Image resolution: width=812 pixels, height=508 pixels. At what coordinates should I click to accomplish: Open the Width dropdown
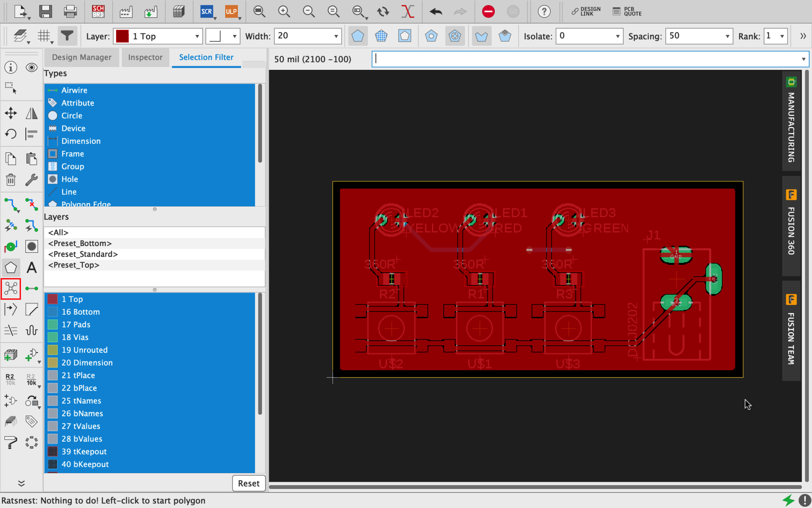336,36
